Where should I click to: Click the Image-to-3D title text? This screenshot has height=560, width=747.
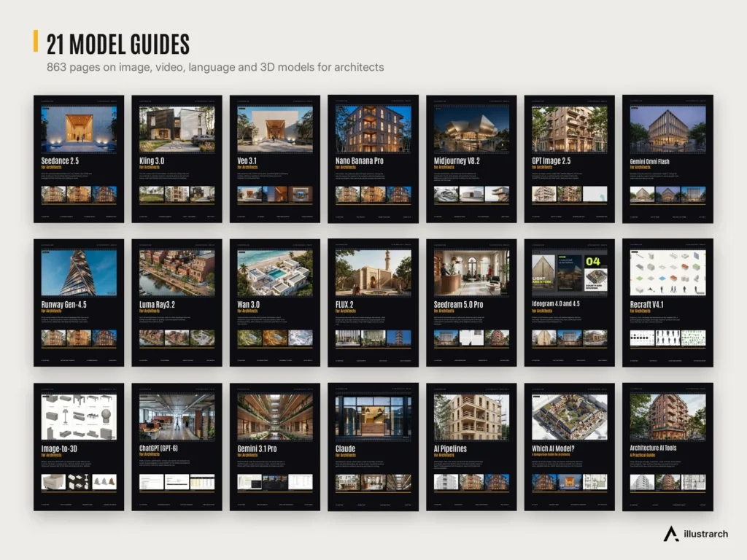[59, 448]
